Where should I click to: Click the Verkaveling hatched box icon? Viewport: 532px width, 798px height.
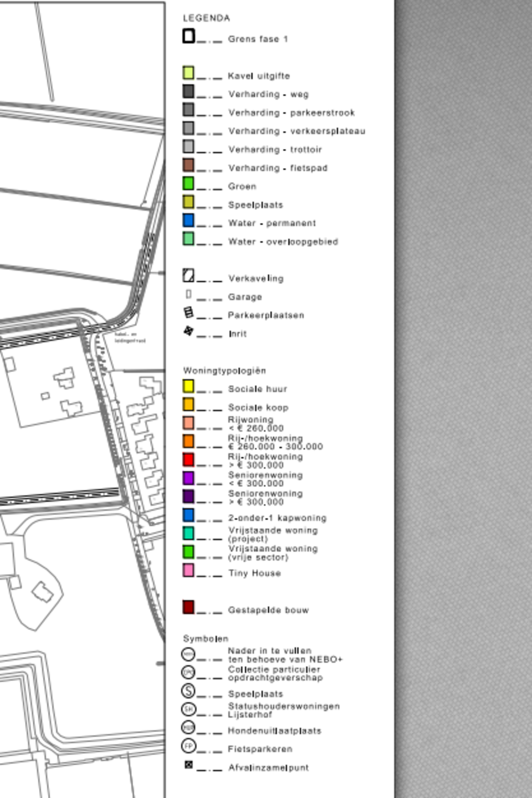coord(188,275)
